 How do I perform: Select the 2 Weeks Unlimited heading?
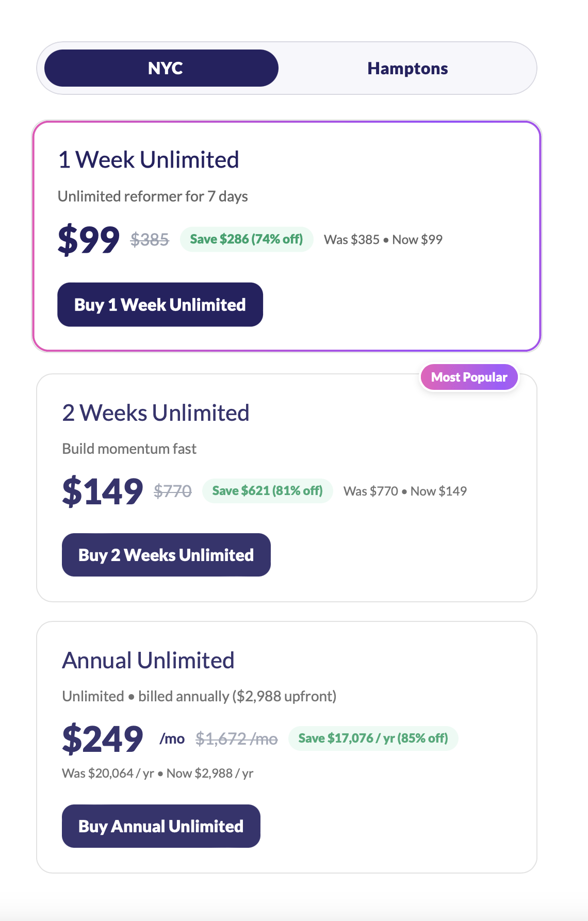click(156, 413)
